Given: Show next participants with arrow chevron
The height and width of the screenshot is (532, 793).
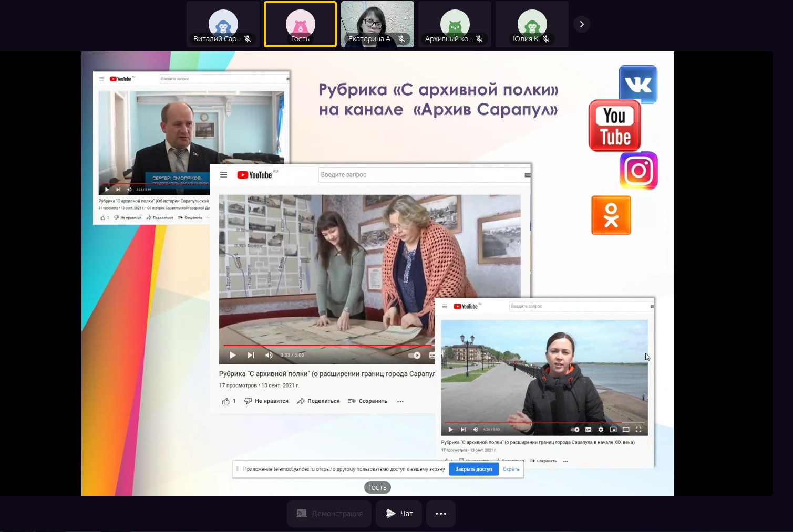Looking at the screenshot, I should (581, 24).
